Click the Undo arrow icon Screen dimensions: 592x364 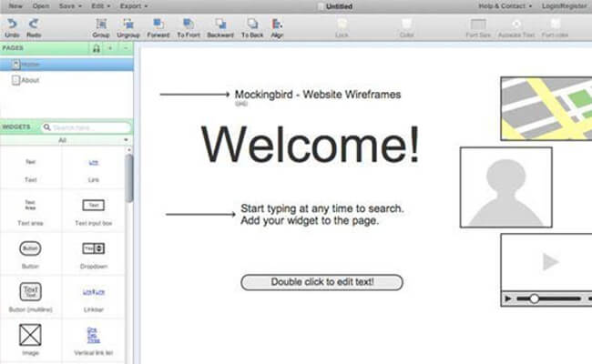(x=12, y=24)
